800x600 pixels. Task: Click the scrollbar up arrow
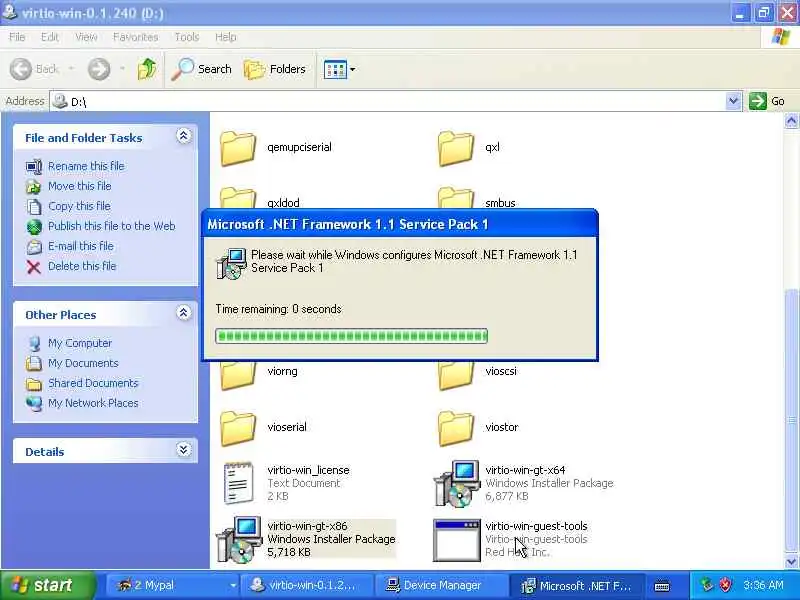tap(791, 121)
